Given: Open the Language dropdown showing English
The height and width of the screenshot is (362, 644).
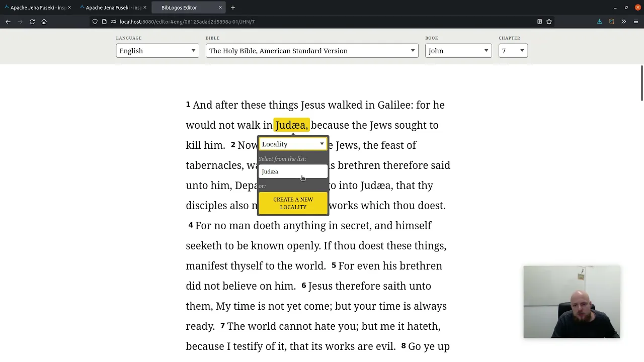Looking at the screenshot, I should click(157, 51).
